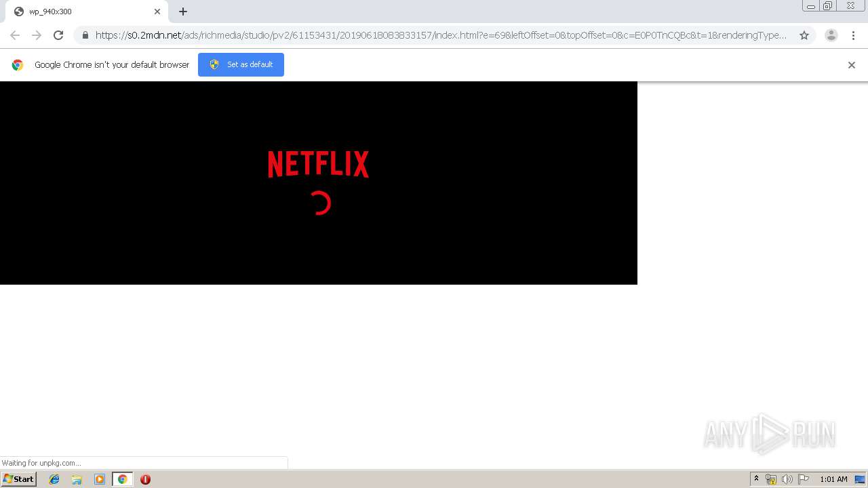Open the Action Center flag icon
The width and height of the screenshot is (868, 488).
click(x=804, y=479)
